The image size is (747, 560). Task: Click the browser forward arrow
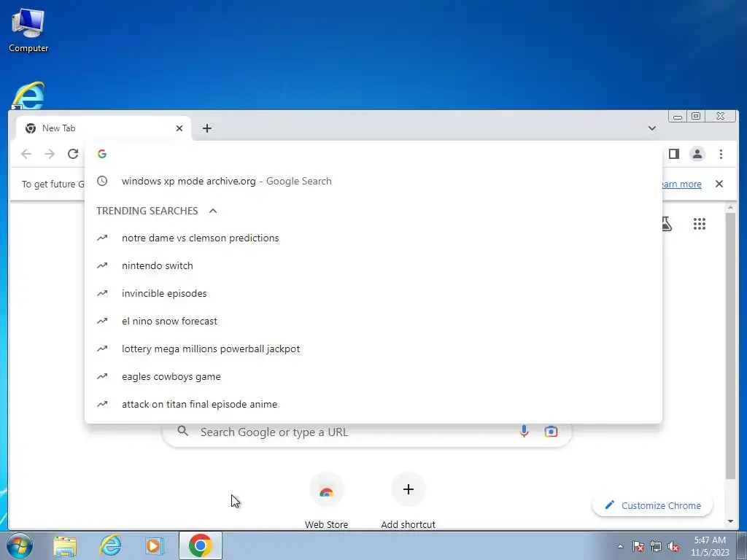pyautogui.click(x=50, y=154)
